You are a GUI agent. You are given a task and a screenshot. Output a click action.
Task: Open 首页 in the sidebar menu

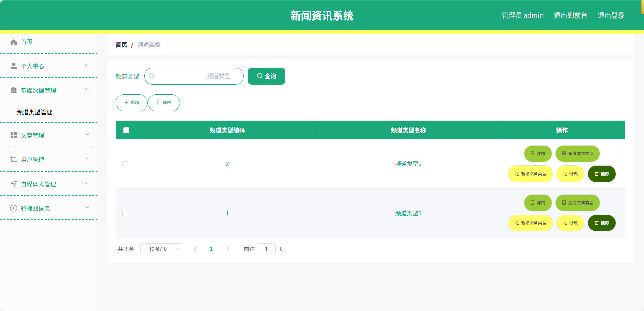pyautogui.click(x=49, y=42)
